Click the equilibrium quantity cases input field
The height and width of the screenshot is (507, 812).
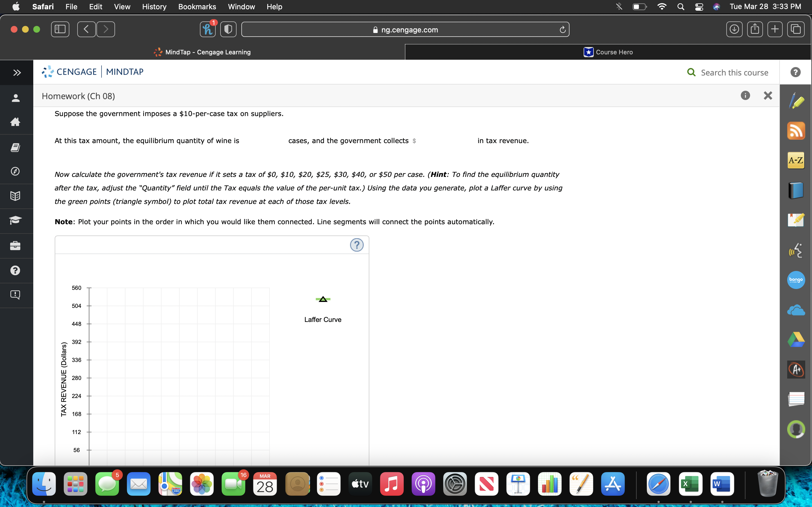coord(263,141)
